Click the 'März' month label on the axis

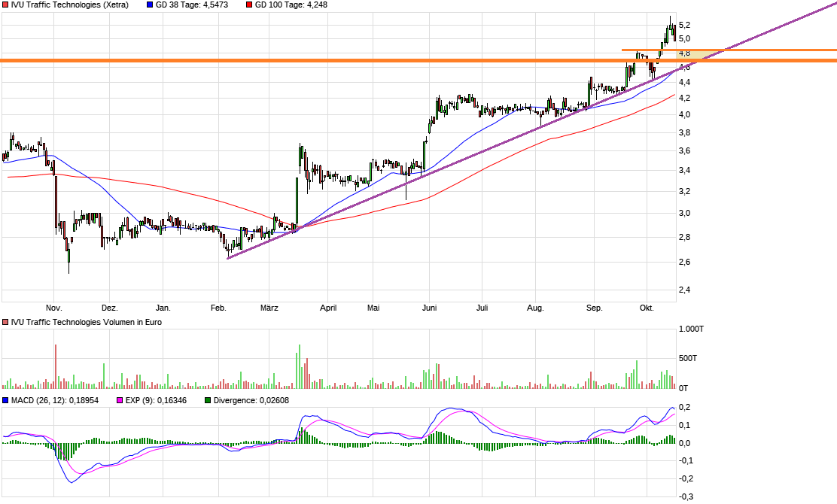pos(269,308)
